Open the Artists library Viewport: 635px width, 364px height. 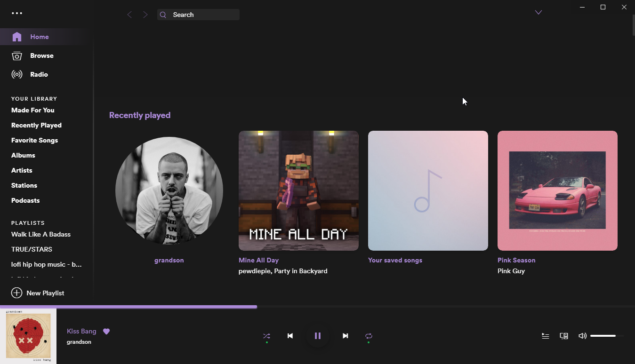pyautogui.click(x=22, y=170)
